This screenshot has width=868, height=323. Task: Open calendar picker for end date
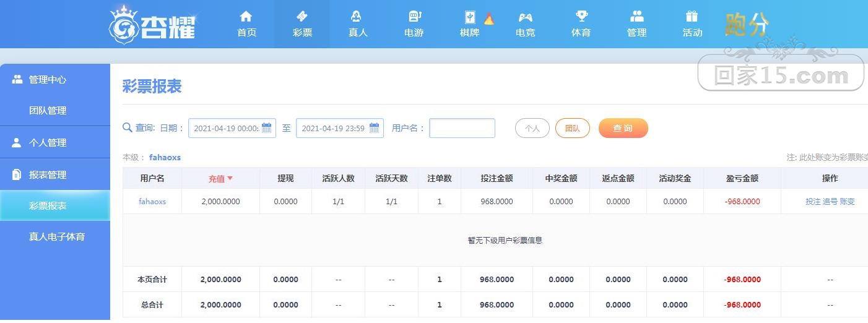coord(375,128)
